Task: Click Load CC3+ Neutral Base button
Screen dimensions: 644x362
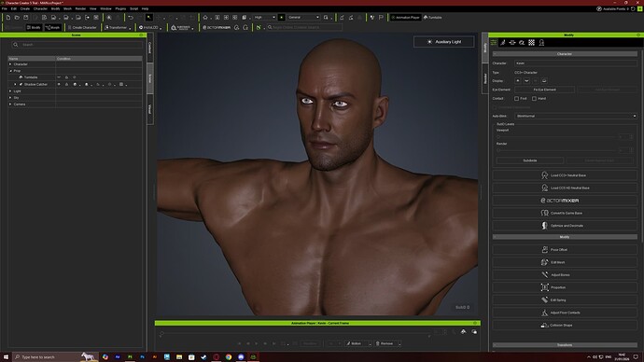Action: pyautogui.click(x=565, y=175)
